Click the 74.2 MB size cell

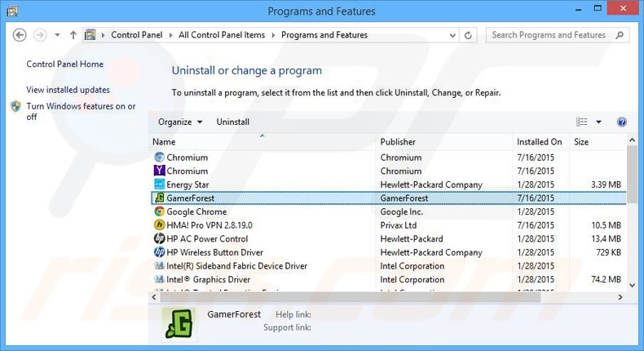607,279
